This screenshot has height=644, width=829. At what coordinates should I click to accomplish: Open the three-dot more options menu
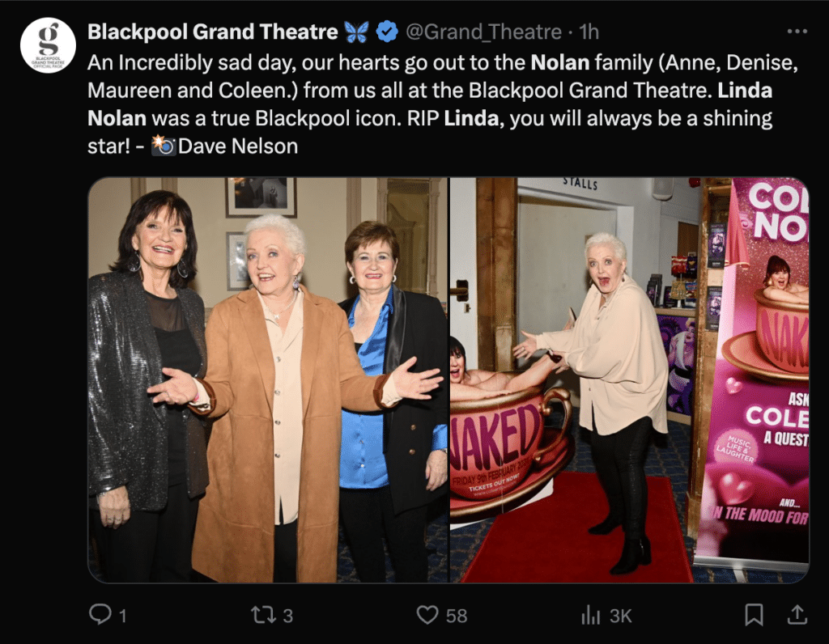(x=797, y=32)
